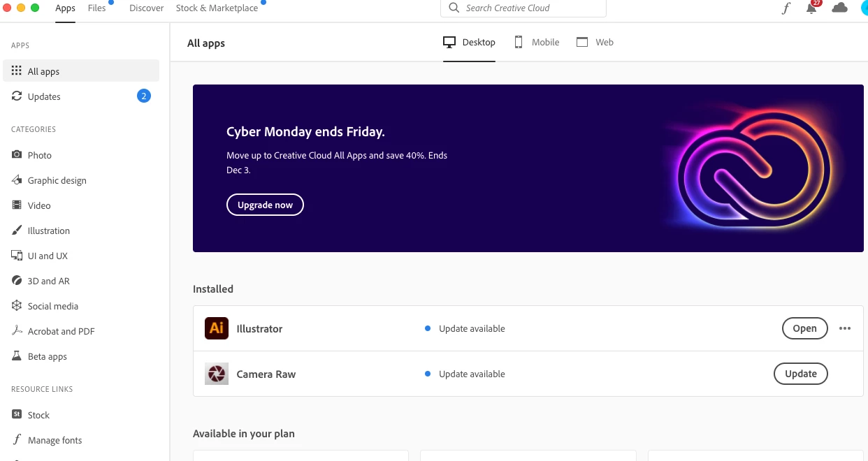
Task: Click the macOS green fullscreen button
Action: [35, 8]
